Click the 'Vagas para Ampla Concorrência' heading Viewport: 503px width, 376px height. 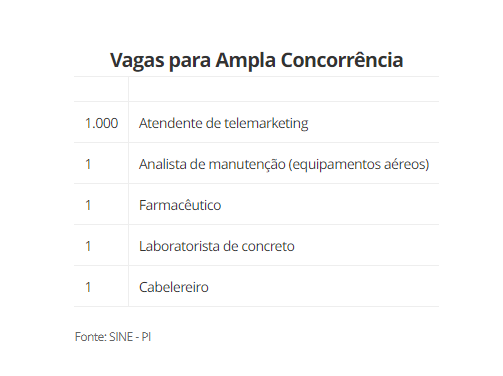point(256,61)
